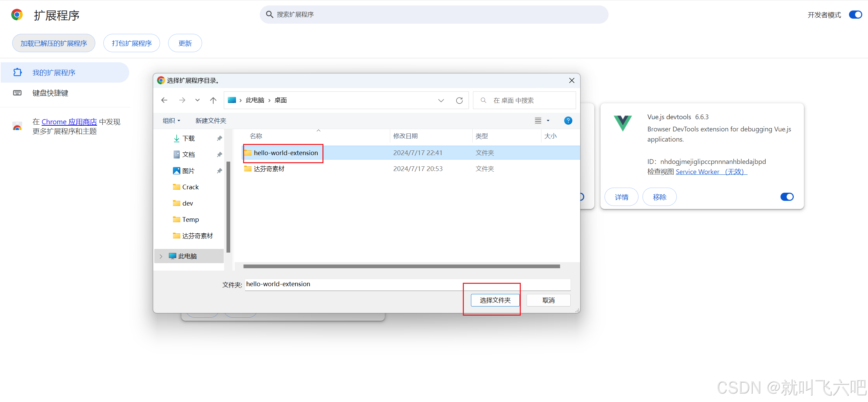This screenshot has height=402, width=868.
Task: Open the view options dropdown arrow
Action: click(x=548, y=121)
